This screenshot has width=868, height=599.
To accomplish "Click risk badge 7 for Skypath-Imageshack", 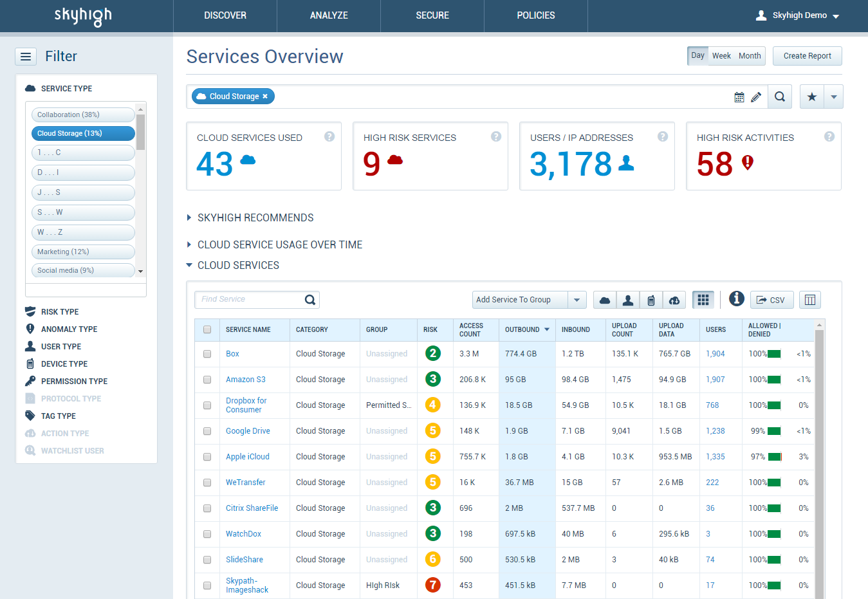I will (x=433, y=585).
